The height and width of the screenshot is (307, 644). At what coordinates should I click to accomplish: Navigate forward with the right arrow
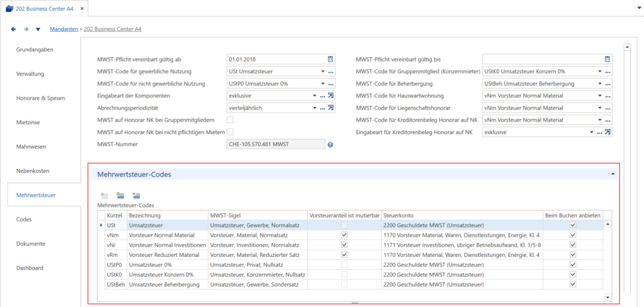[x=26, y=29]
